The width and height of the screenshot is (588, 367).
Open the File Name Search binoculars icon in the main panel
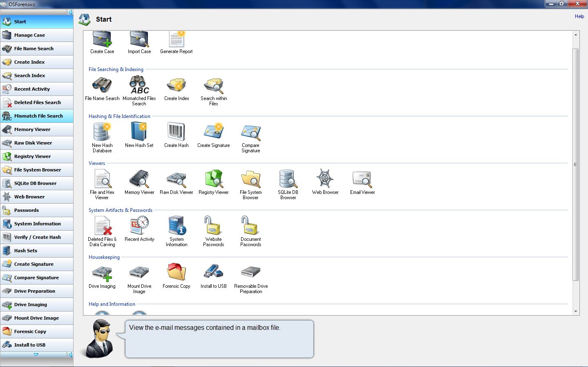click(x=102, y=85)
